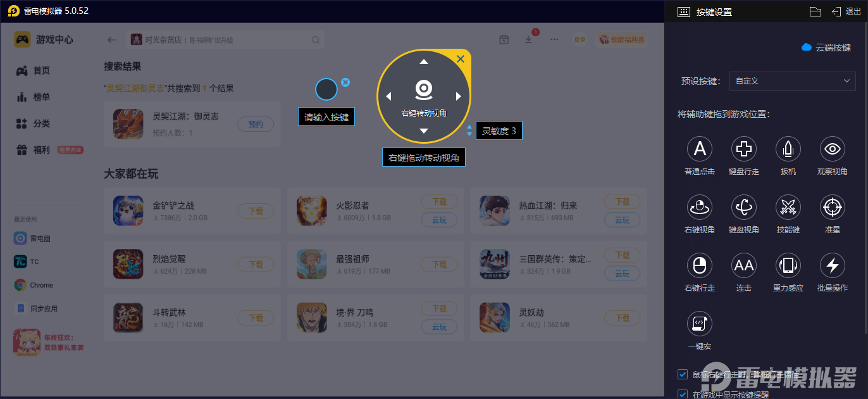
Task: Select the 普通点击 tap key icon
Action: click(x=700, y=149)
